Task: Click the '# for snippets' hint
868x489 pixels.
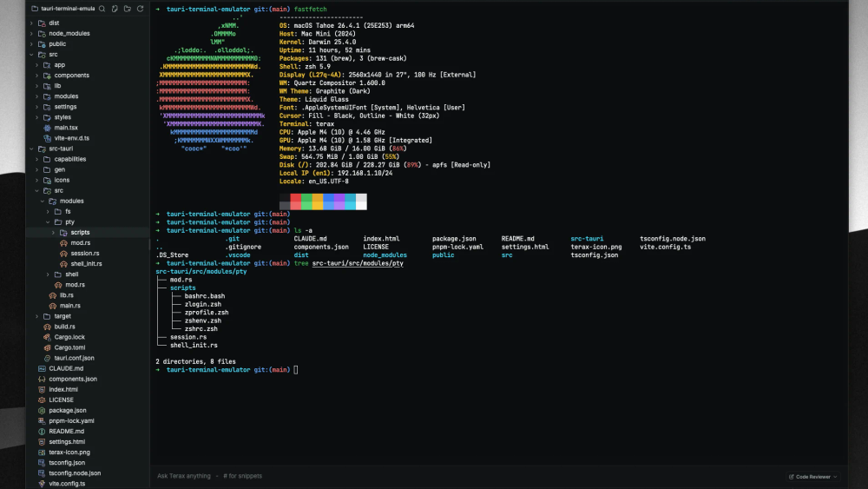Action: click(242, 476)
